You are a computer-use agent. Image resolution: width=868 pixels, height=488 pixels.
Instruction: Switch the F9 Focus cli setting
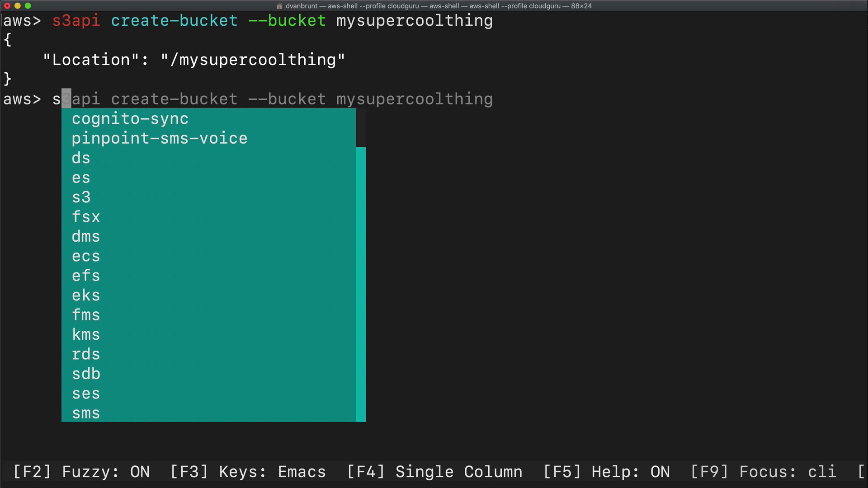[x=763, y=472]
